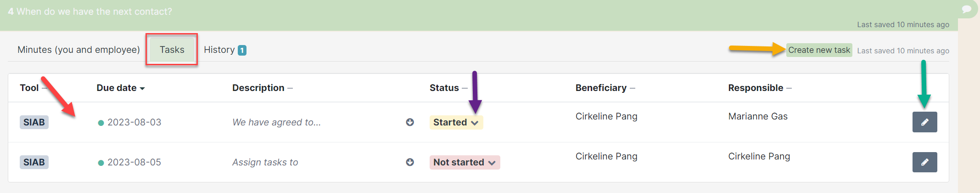Open the History tab
This screenshot has height=193, width=980.
pos(225,50)
